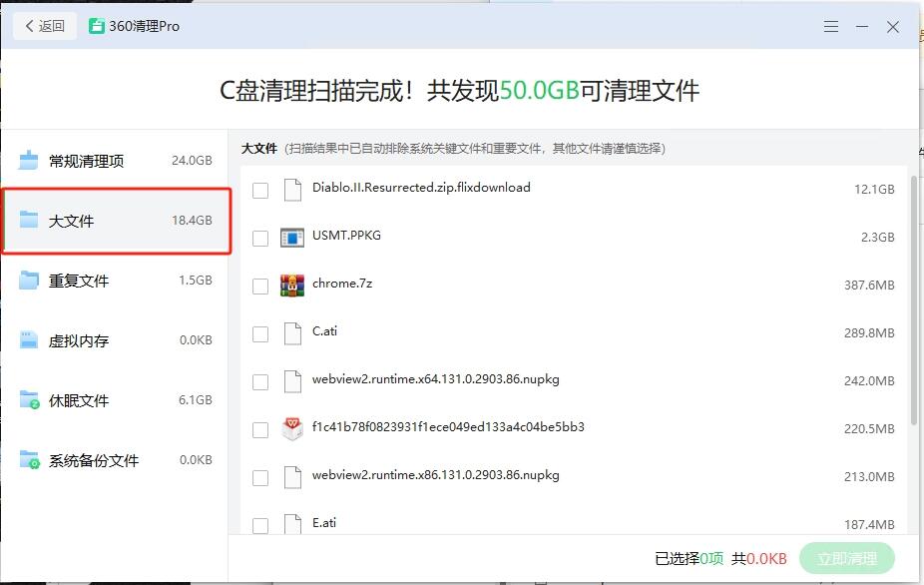The width and height of the screenshot is (924, 585).
Task: Click the 289.8MB size value
Action: click(x=869, y=333)
